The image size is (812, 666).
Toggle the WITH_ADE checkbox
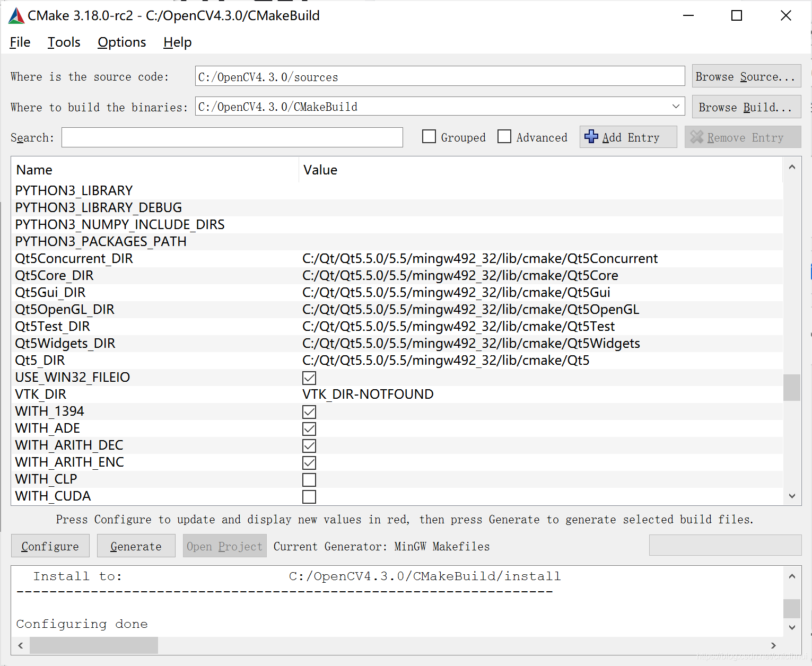309,428
